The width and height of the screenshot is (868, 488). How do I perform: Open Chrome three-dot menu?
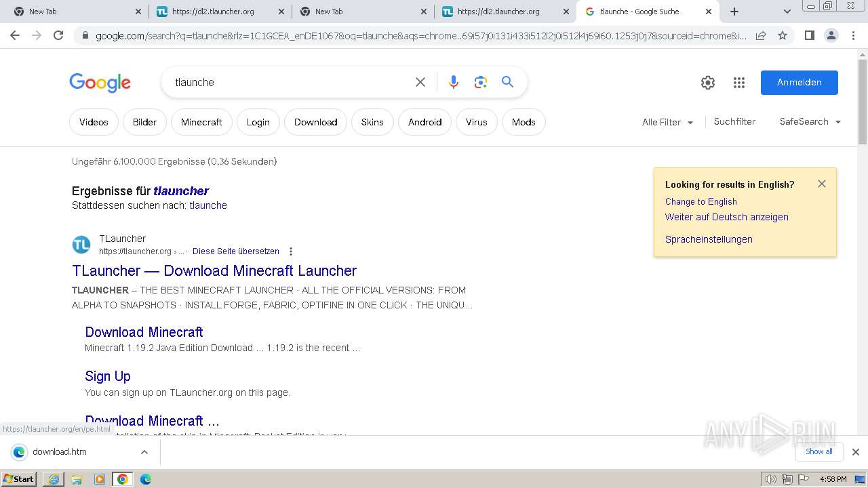(853, 35)
